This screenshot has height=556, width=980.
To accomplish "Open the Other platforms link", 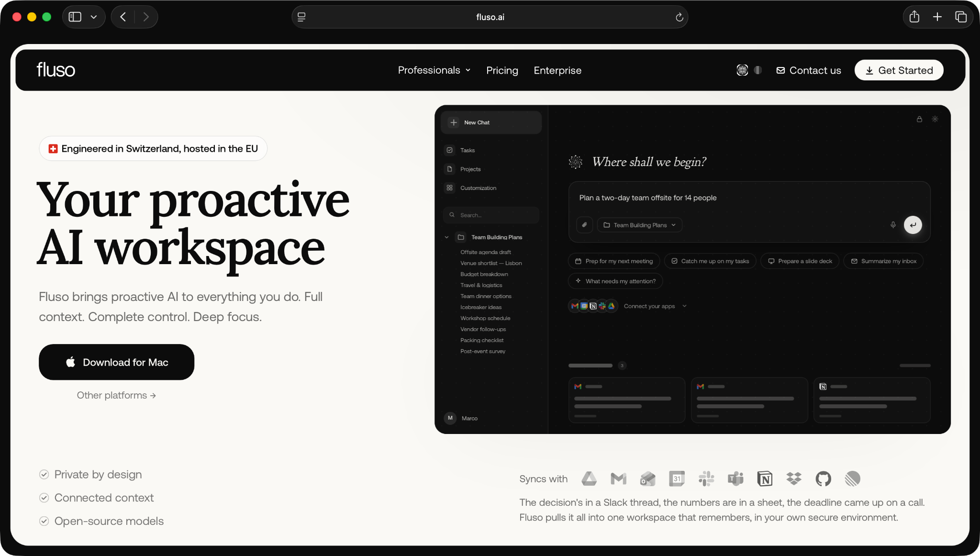I will (x=116, y=395).
